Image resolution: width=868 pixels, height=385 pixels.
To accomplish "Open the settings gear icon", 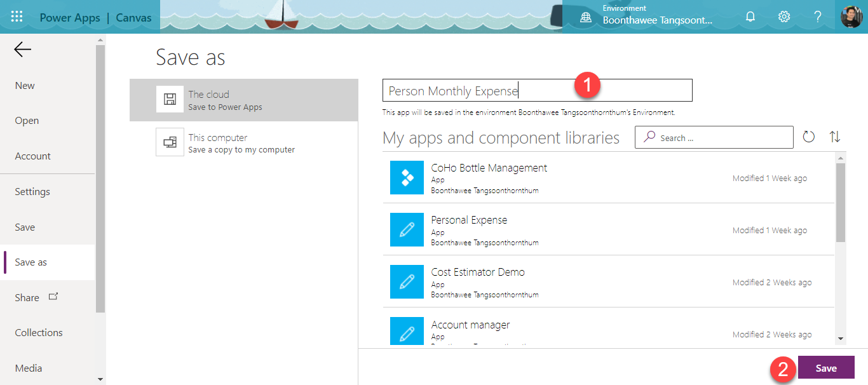I will click(784, 17).
